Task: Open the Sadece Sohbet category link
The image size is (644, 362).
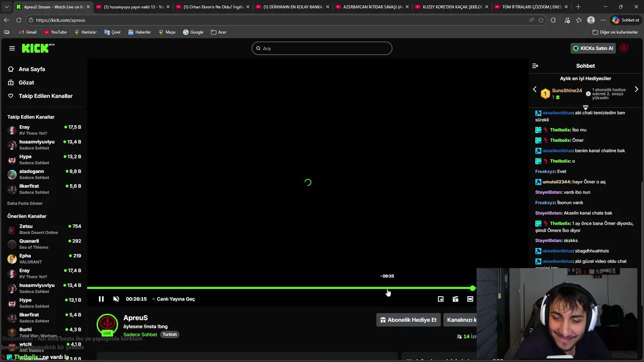Action: [x=140, y=334]
